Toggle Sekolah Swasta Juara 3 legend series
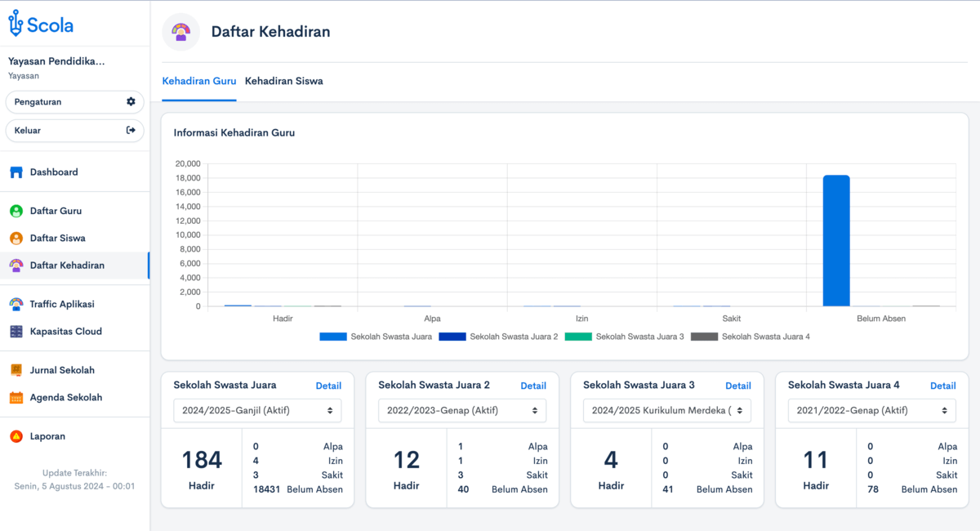Image resolution: width=980 pixels, height=531 pixels. point(625,337)
